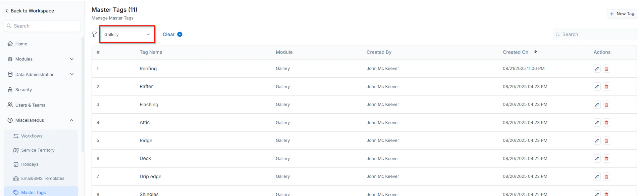Delete the Flashing tag
Screen dimensions: 644x196
(606, 105)
